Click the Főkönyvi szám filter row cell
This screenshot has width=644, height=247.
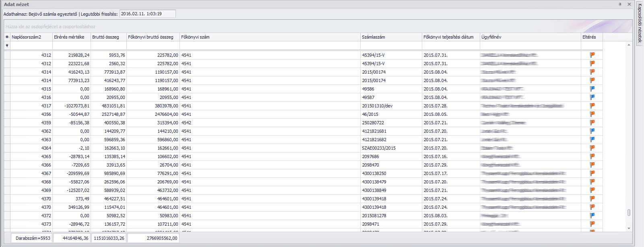point(270,46)
